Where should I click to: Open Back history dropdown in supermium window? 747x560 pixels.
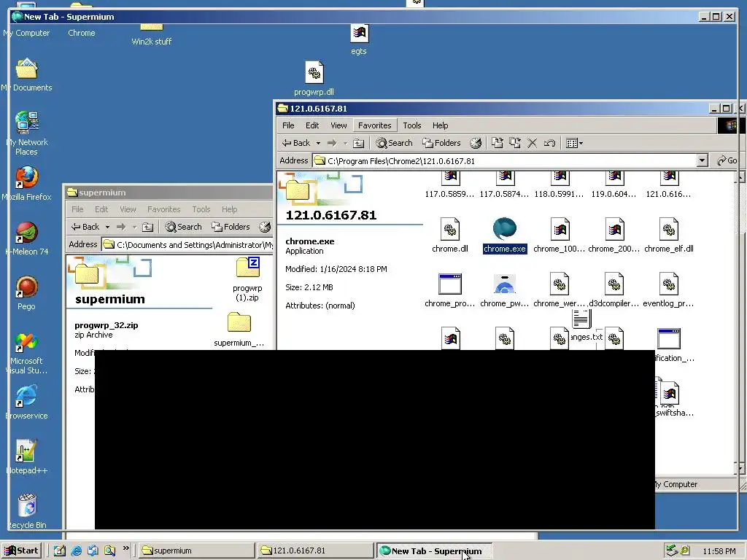(108, 227)
